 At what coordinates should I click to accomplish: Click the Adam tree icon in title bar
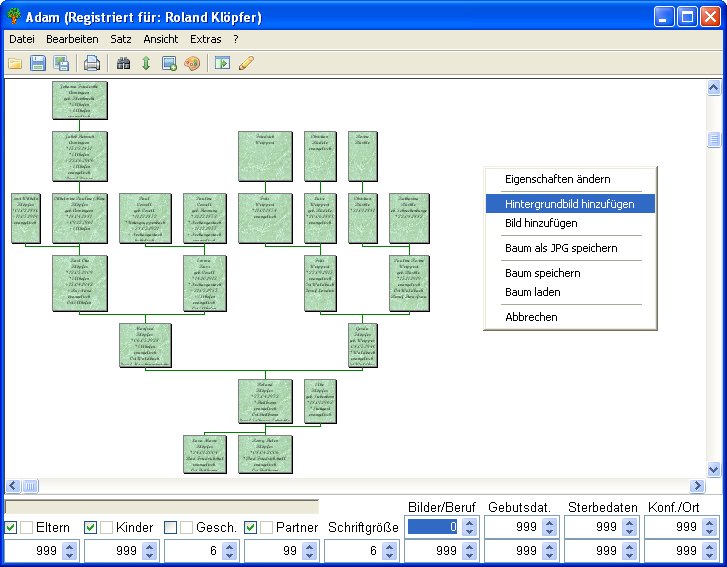[x=14, y=16]
